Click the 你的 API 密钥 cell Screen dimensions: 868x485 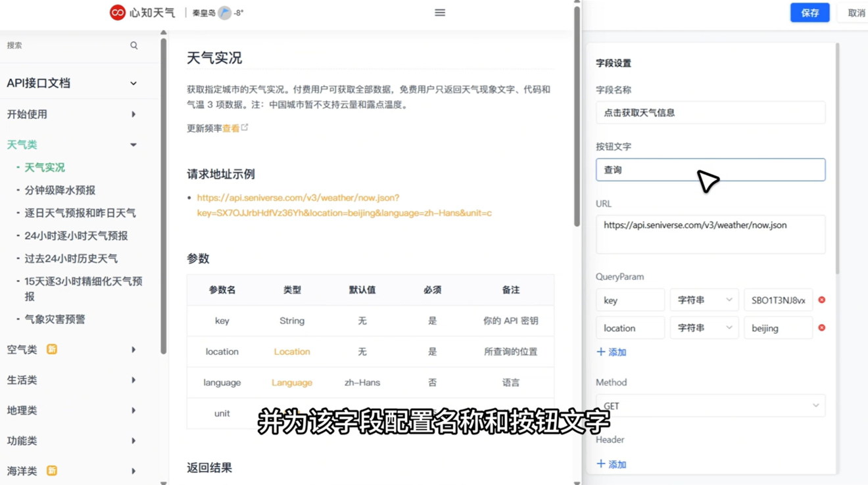pos(511,321)
